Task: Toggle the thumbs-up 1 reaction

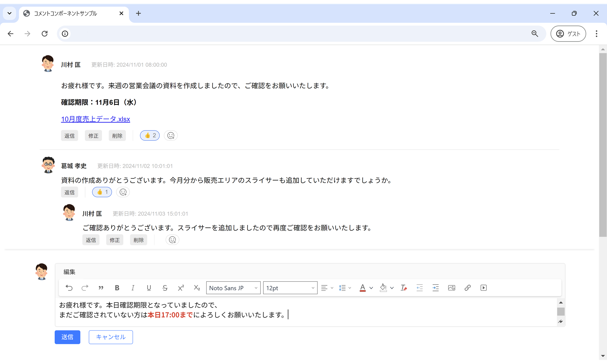Action: [102, 192]
